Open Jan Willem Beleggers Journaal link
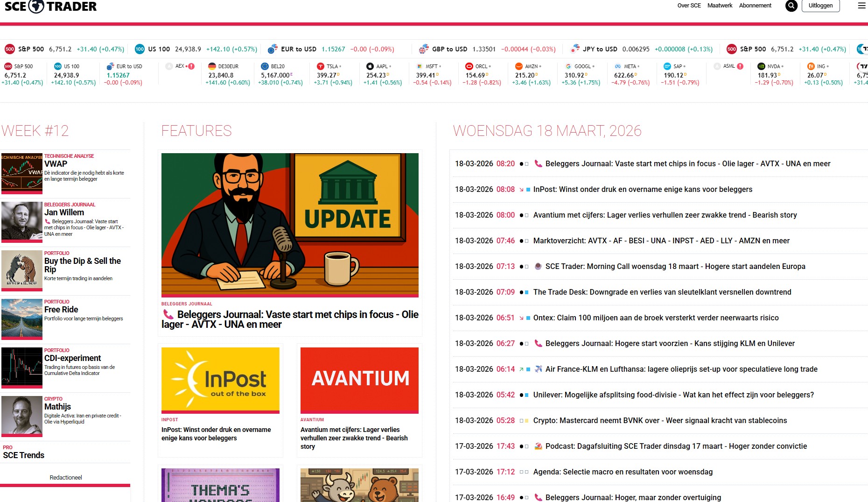 tap(64, 212)
